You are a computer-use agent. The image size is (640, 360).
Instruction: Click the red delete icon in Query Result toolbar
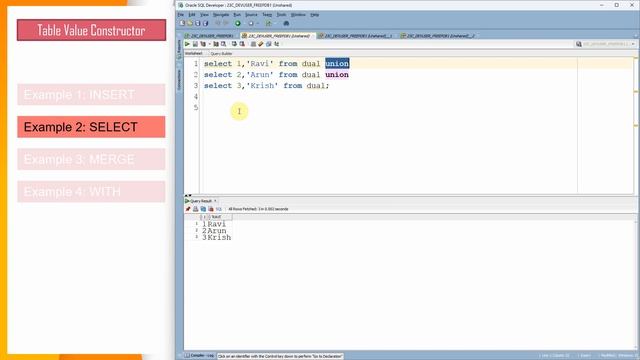pos(211,209)
